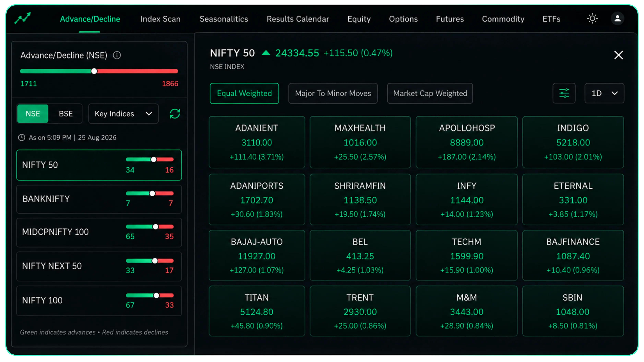The width and height of the screenshot is (644, 362).
Task: Go to the Index Scan tab
Action: click(160, 19)
